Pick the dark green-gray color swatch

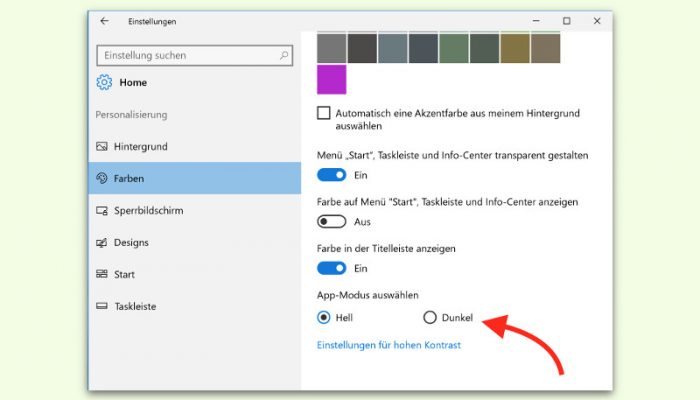click(x=484, y=48)
